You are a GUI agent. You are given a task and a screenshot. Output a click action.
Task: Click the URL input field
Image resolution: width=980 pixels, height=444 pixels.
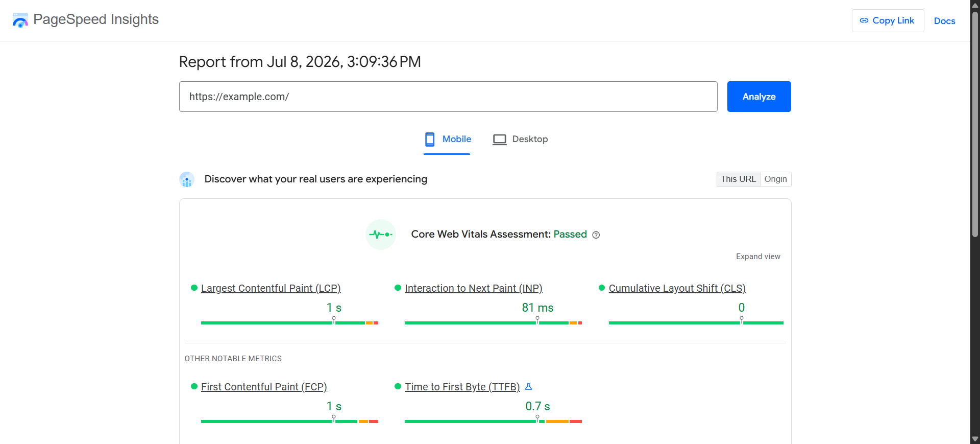point(448,97)
